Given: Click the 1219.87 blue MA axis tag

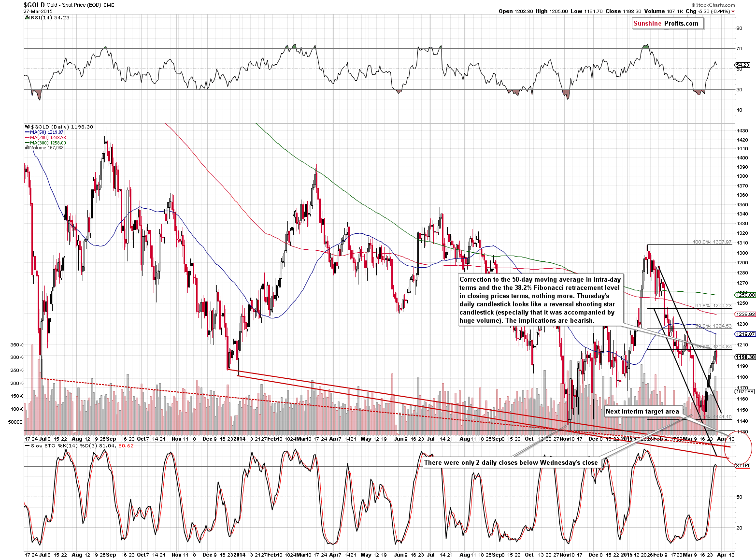Looking at the screenshot, I should (x=745, y=334).
